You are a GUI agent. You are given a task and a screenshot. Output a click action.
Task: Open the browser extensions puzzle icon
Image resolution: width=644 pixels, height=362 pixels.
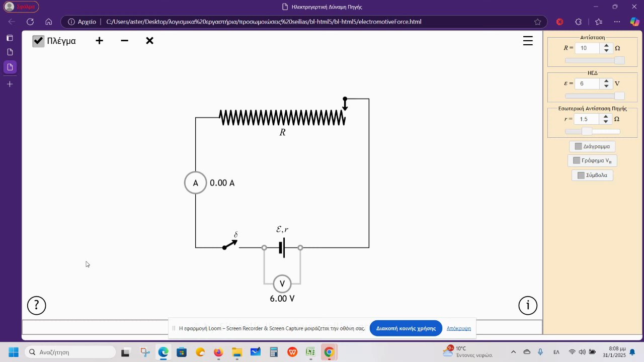pos(578,22)
